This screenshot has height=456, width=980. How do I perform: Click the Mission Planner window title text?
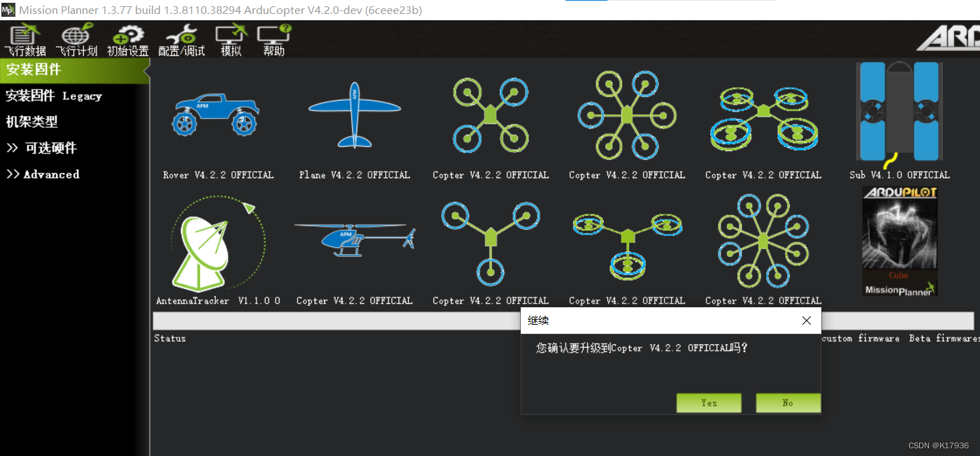click(x=220, y=10)
